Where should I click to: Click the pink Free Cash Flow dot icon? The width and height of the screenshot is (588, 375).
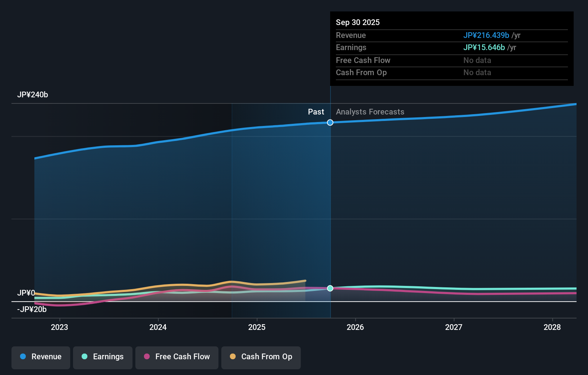(148, 357)
